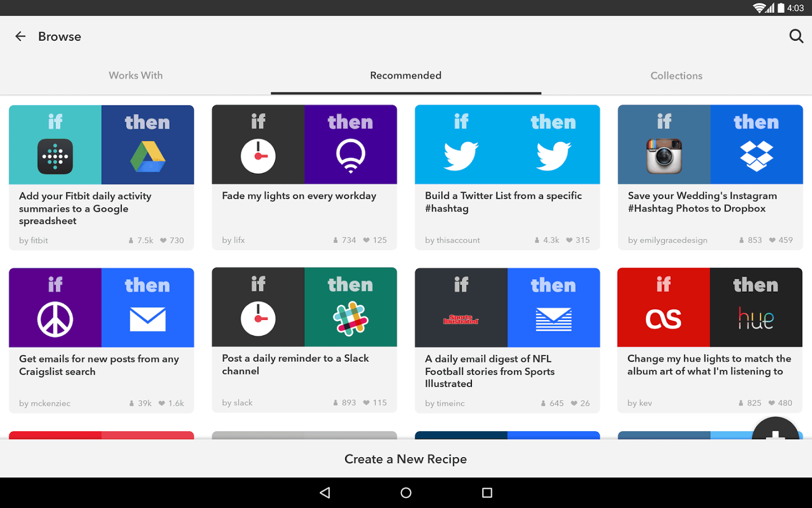Tap the Sports Illustrated logo

click(x=461, y=320)
